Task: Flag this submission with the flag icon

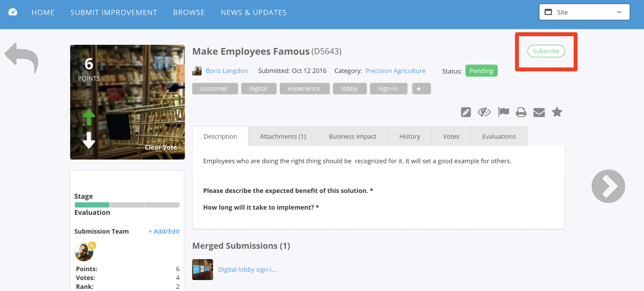Action: (x=503, y=112)
